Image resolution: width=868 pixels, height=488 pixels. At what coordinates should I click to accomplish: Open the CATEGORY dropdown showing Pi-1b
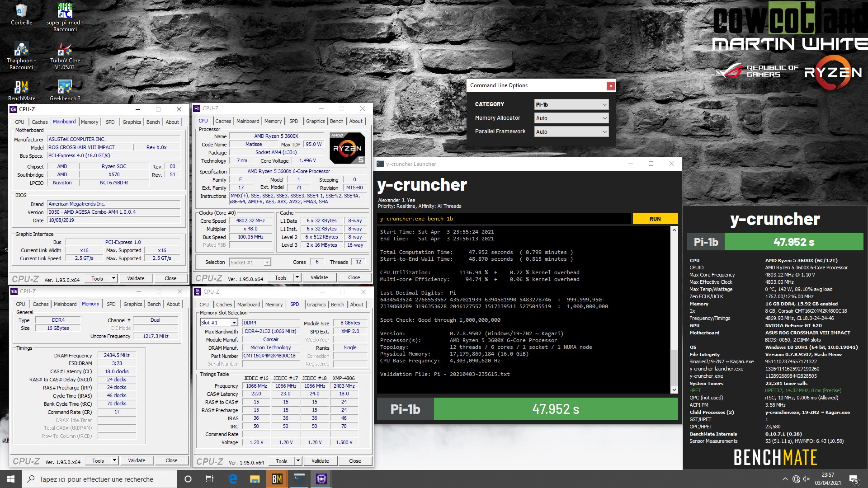tap(571, 104)
